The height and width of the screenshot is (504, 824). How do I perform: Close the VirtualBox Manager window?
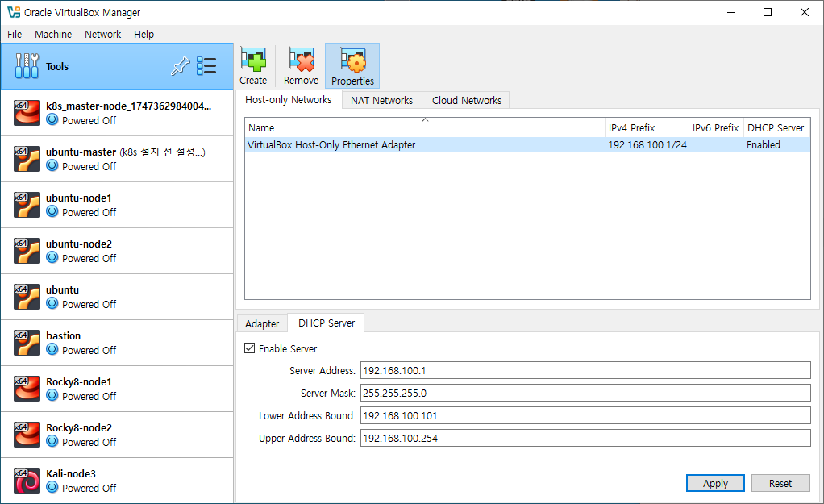pyautogui.click(x=805, y=12)
